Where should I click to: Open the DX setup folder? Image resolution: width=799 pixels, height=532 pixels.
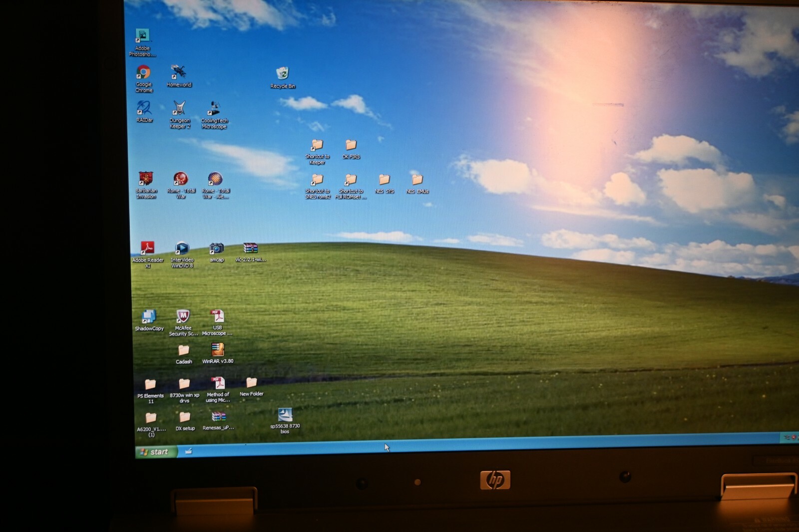pos(185,421)
